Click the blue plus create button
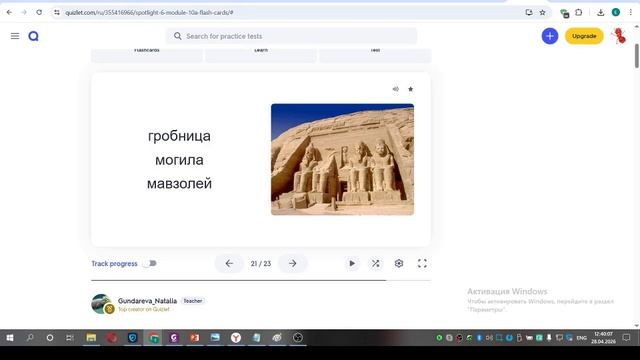 click(550, 36)
